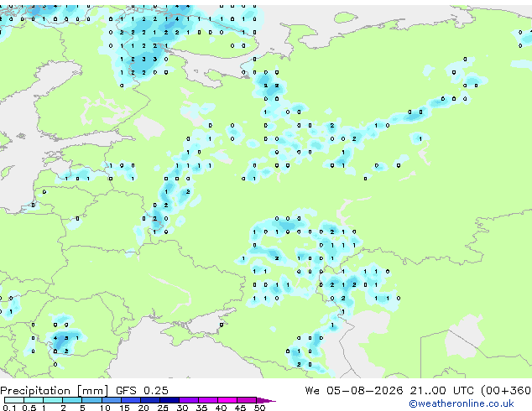Image resolution: width=532 pixels, height=411 pixels.
Task: Click the '40' legend scale label
Action: tap(222, 408)
